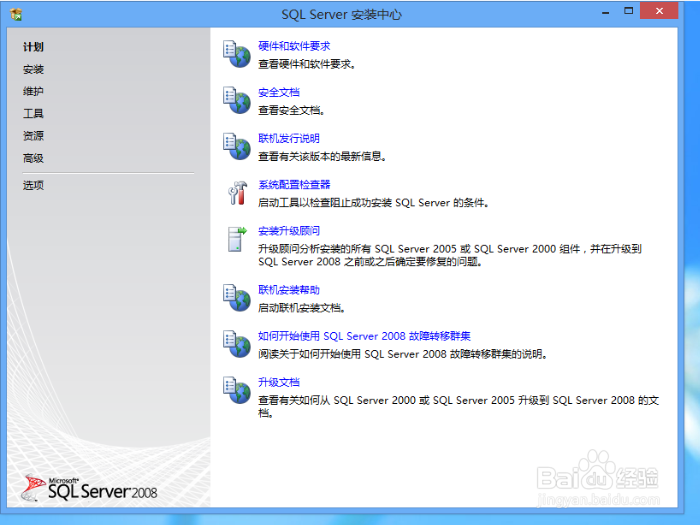Open 如何开始使用 SQL Server 2008 故障转移群集

tap(364, 336)
